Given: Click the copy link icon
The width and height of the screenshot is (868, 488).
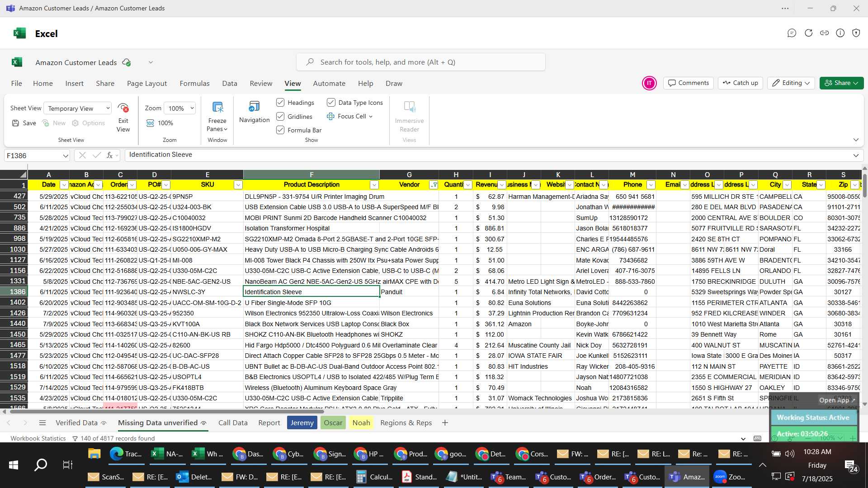Looking at the screenshot, I should pyautogui.click(x=824, y=33).
